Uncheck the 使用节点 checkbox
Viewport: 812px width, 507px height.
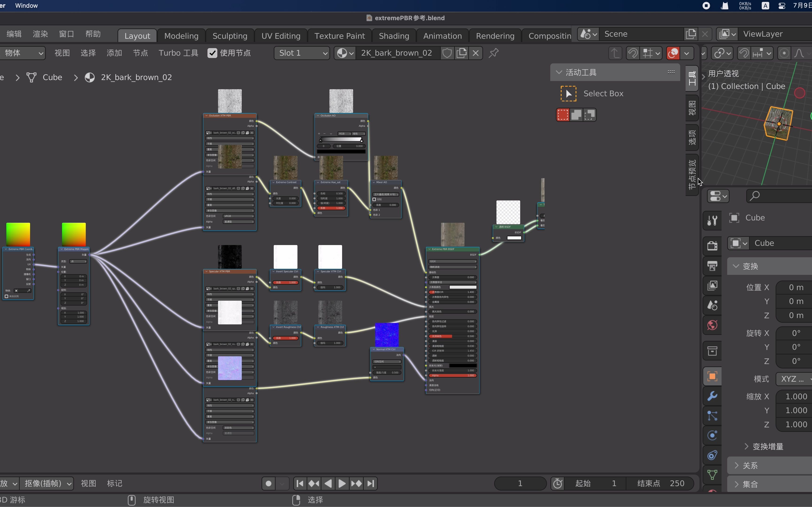coord(212,53)
